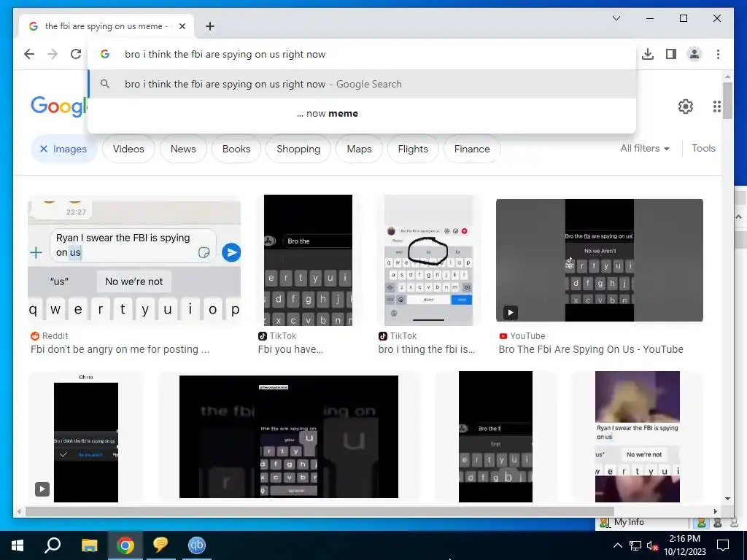Image resolution: width=747 pixels, height=560 pixels.
Task: Click the muted volume tray icon
Action: pos(652,546)
